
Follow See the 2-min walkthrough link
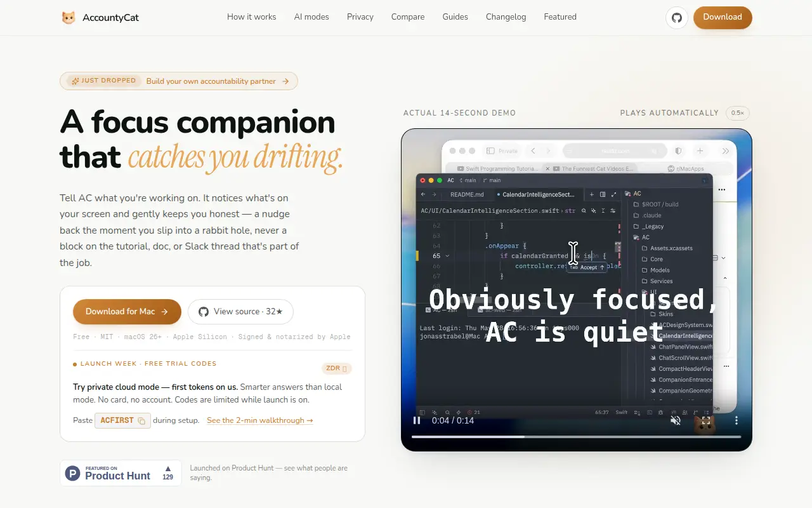[x=260, y=420]
